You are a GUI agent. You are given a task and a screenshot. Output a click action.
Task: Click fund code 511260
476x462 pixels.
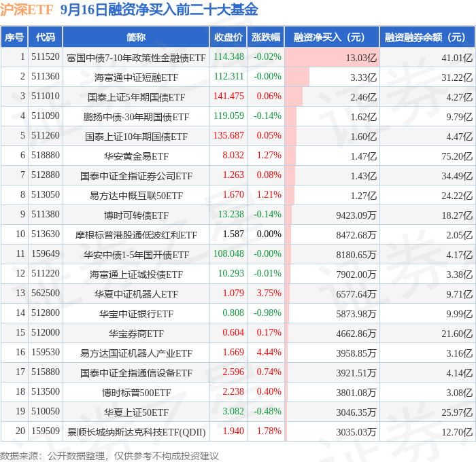point(46,136)
